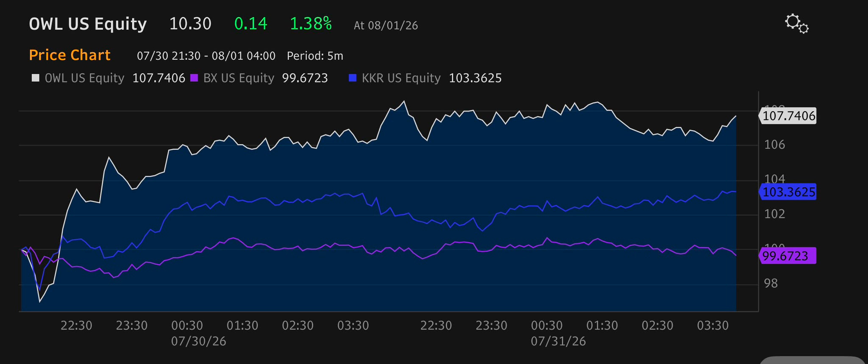Click the legend value 103.3625 for KKR
868x364 pixels.
point(476,78)
